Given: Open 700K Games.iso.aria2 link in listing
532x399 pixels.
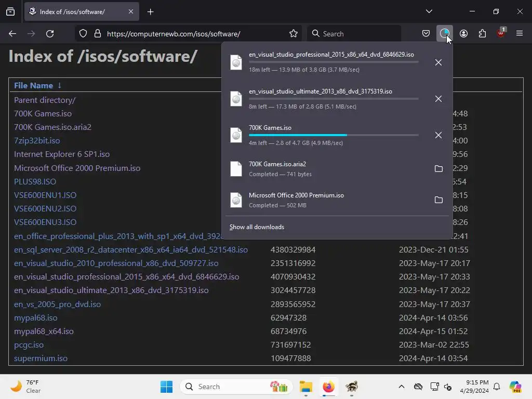Looking at the screenshot, I should [52, 127].
